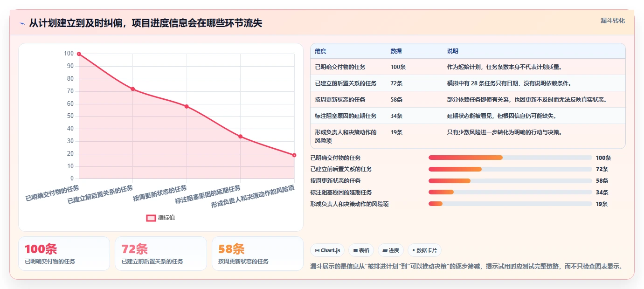This screenshot has height=289, width=644.
Task: Click the table value 34条
Action: coord(396,116)
